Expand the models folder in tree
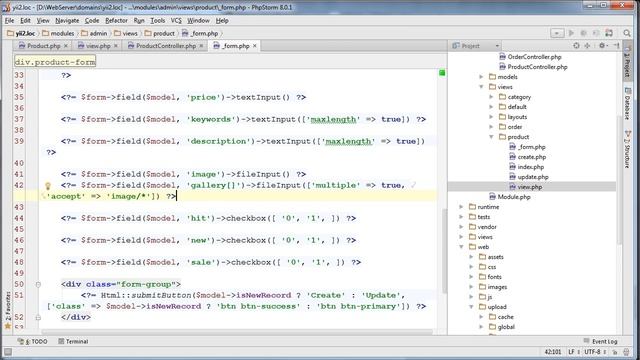 481,77
